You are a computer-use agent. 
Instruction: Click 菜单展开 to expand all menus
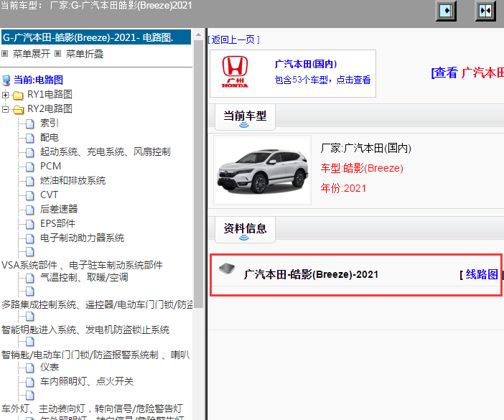(x=31, y=54)
